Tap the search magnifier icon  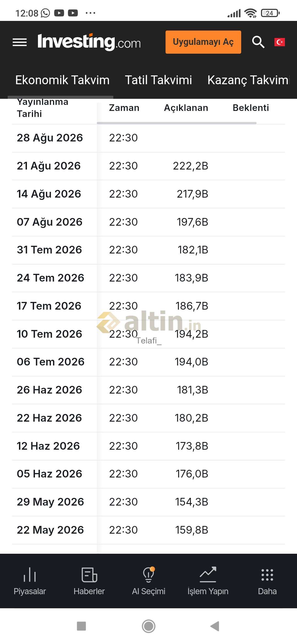click(x=258, y=42)
